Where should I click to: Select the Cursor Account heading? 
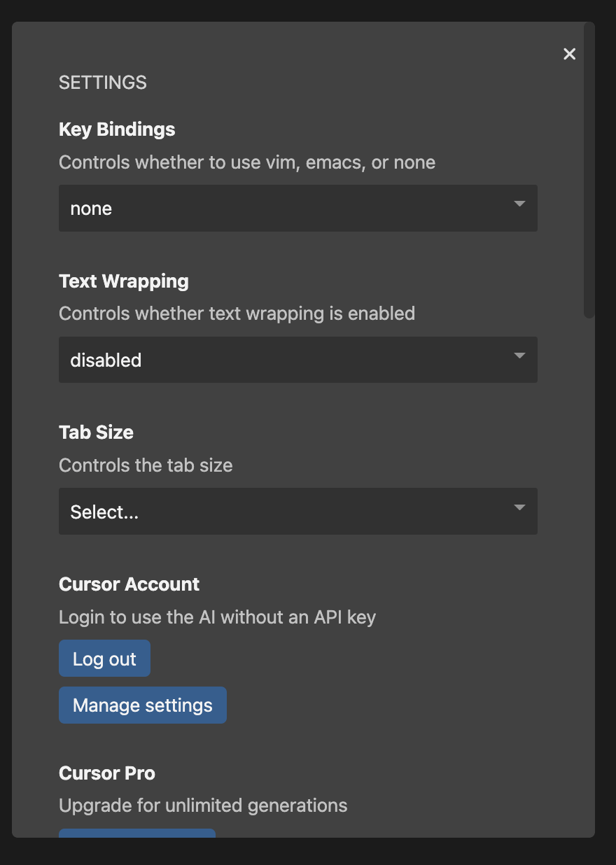tap(129, 584)
